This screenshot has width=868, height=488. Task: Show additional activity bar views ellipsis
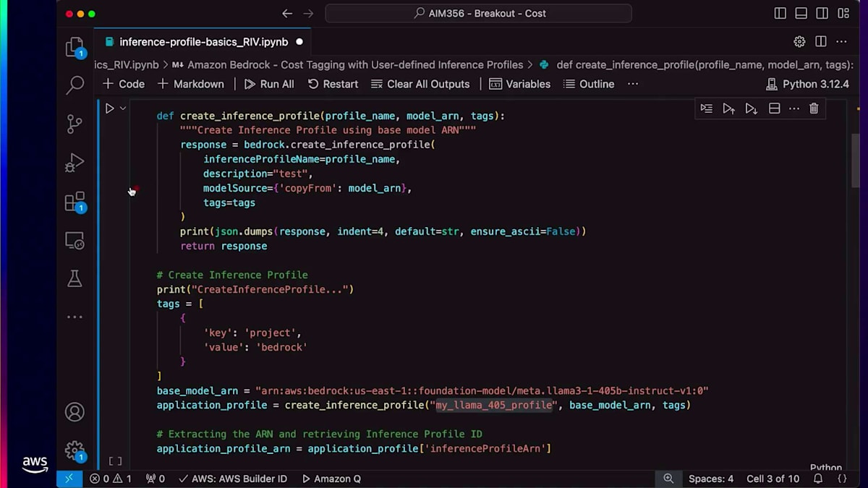tap(75, 317)
